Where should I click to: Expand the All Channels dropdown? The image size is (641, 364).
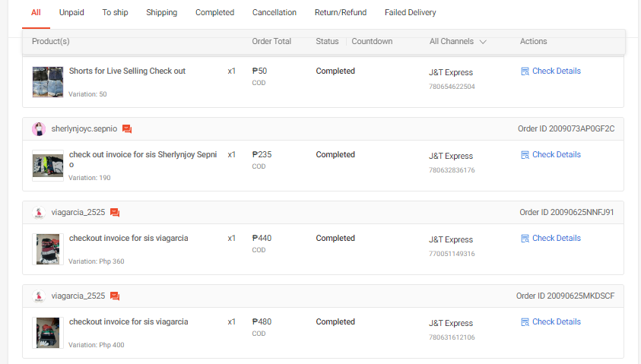pyautogui.click(x=458, y=42)
